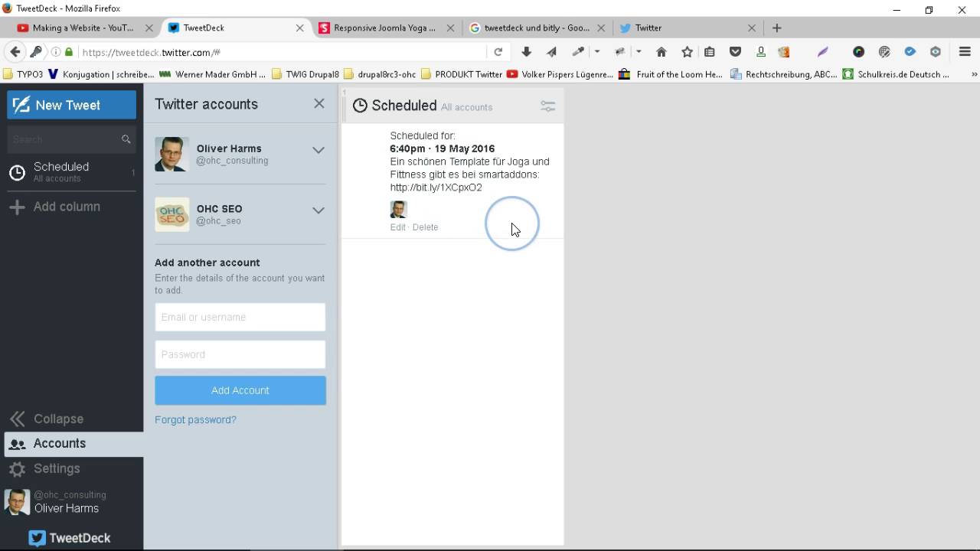Image resolution: width=980 pixels, height=551 pixels.
Task: Show bookmarks list icon
Action: (710, 52)
